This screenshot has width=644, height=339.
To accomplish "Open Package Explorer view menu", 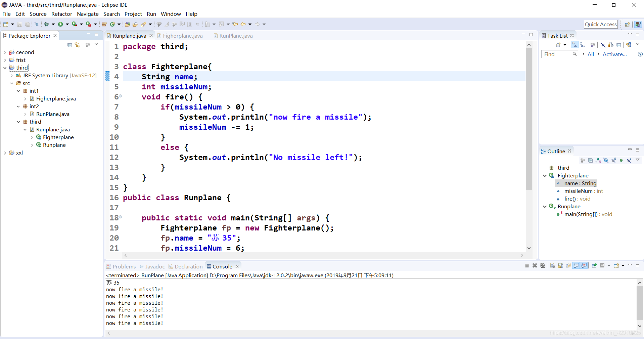I will [x=96, y=44].
